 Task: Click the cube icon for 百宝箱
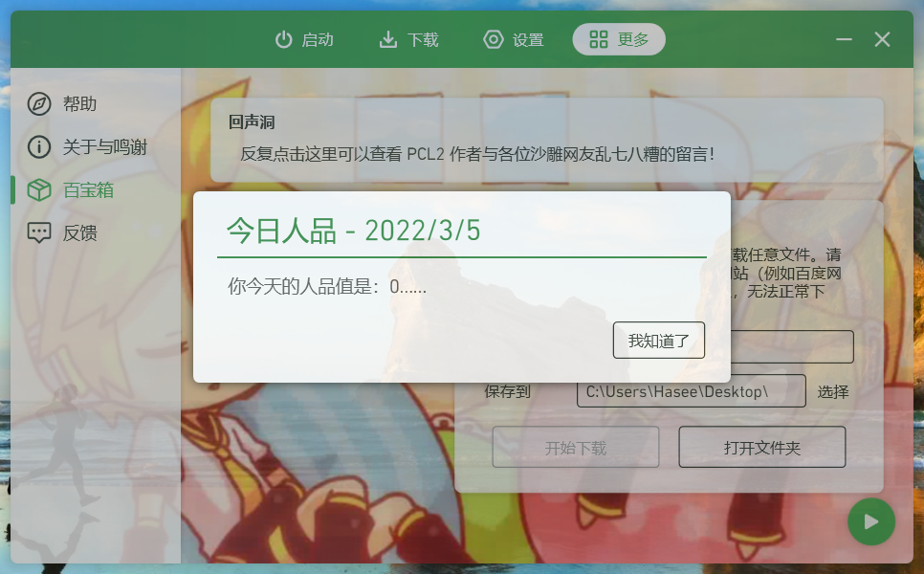39,189
